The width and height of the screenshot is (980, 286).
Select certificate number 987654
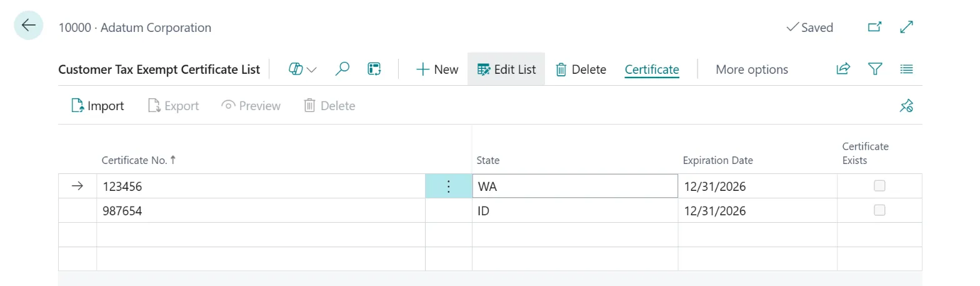(x=261, y=211)
